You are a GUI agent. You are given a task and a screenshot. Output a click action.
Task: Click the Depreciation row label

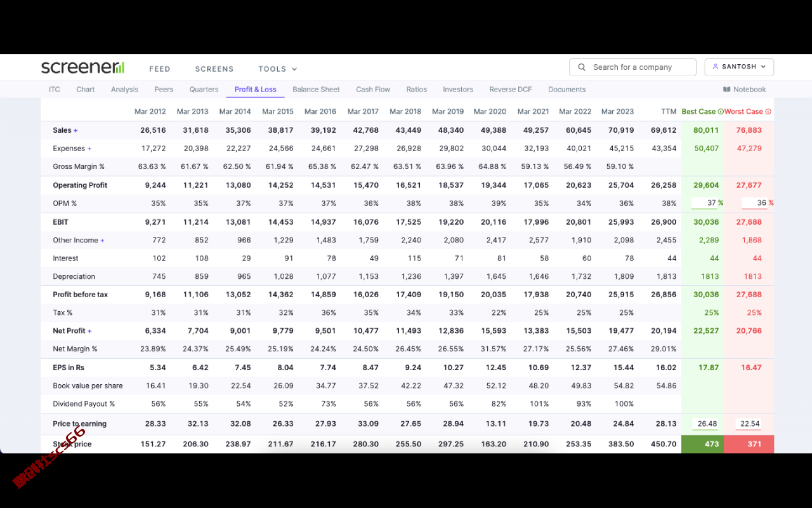74,277
